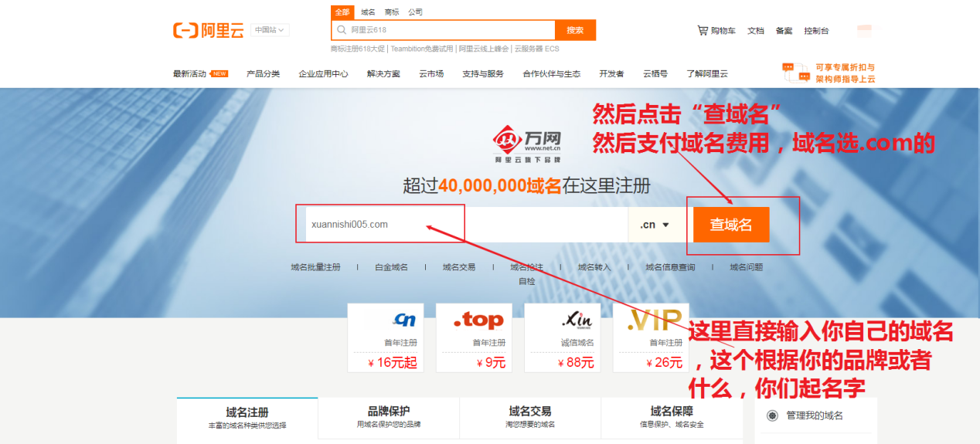Select the .top domain card
The height and width of the screenshot is (444, 980).
(474, 337)
